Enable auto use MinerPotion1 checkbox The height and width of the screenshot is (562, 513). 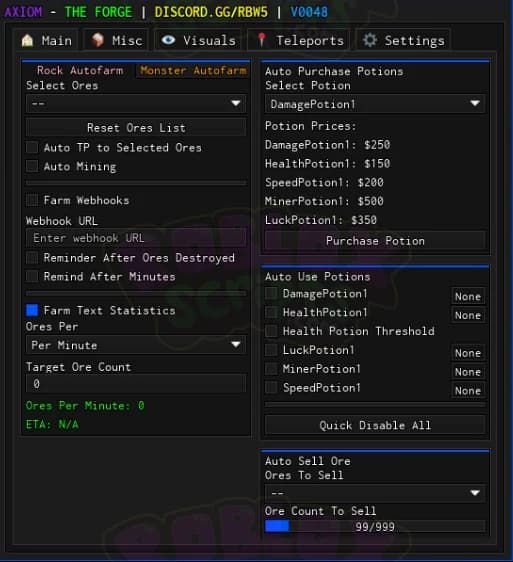[x=271, y=368]
